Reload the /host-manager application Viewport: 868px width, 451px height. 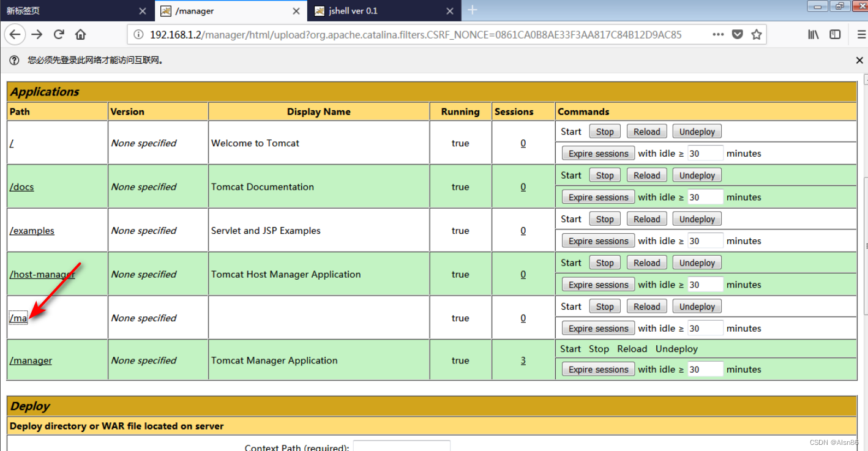pos(646,263)
